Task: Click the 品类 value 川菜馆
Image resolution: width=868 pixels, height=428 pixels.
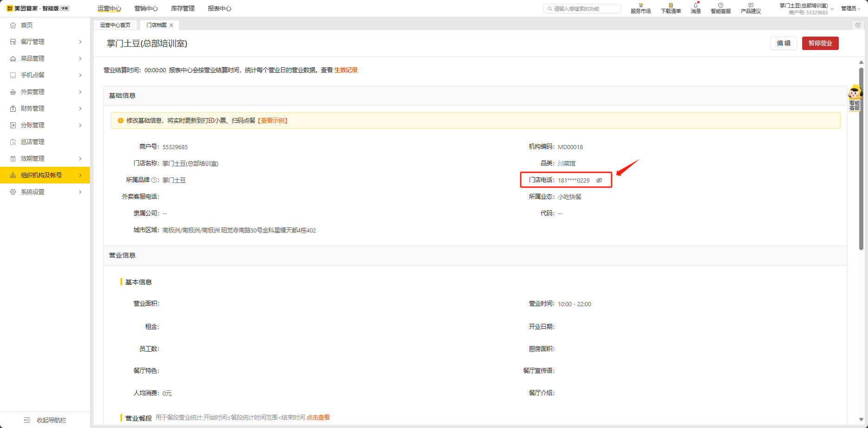Action: click(567, 164)
